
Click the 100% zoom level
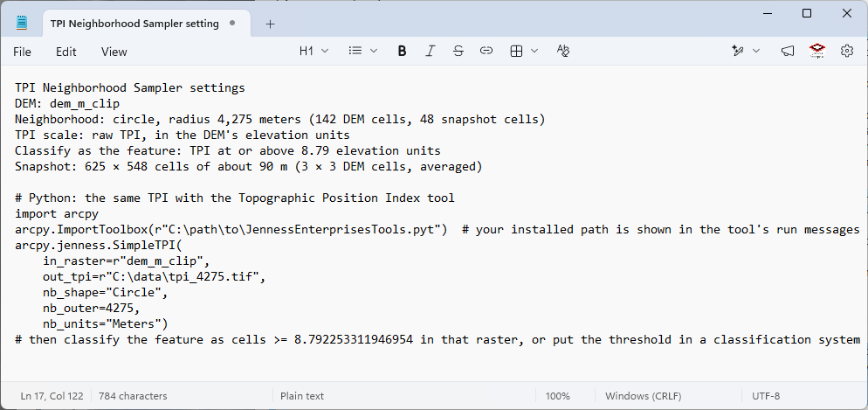pos(557,396)
